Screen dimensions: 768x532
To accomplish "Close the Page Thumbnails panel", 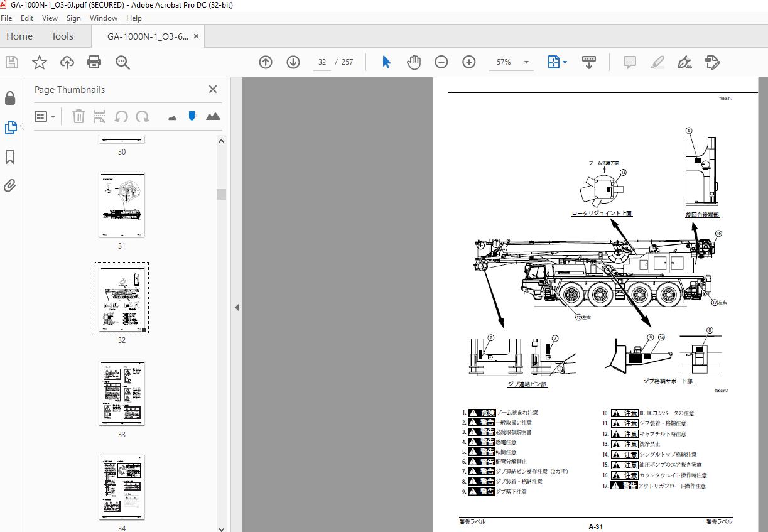I will click(x=213, y=90).
